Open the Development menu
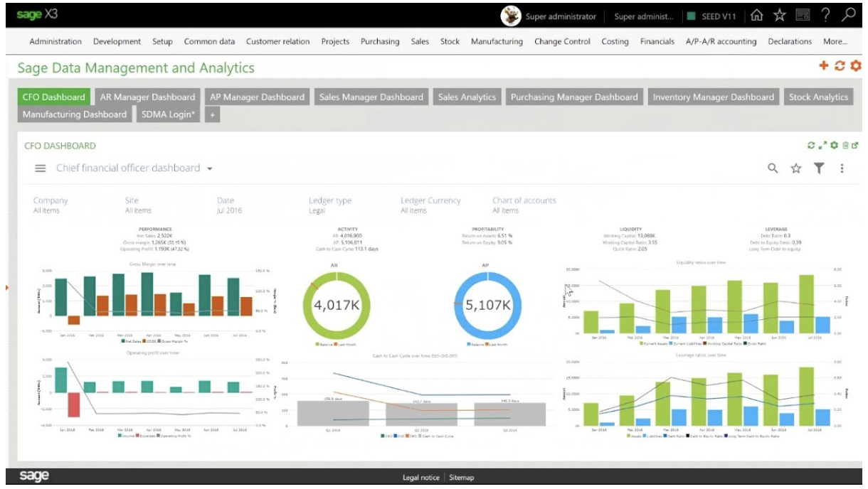This screenshot has width=868, height=489. [117, 41]
